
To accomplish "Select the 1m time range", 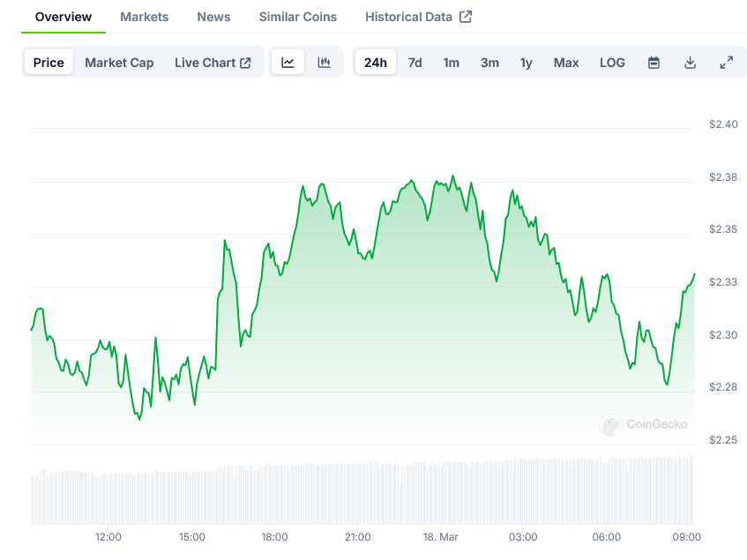I will 451,63.
